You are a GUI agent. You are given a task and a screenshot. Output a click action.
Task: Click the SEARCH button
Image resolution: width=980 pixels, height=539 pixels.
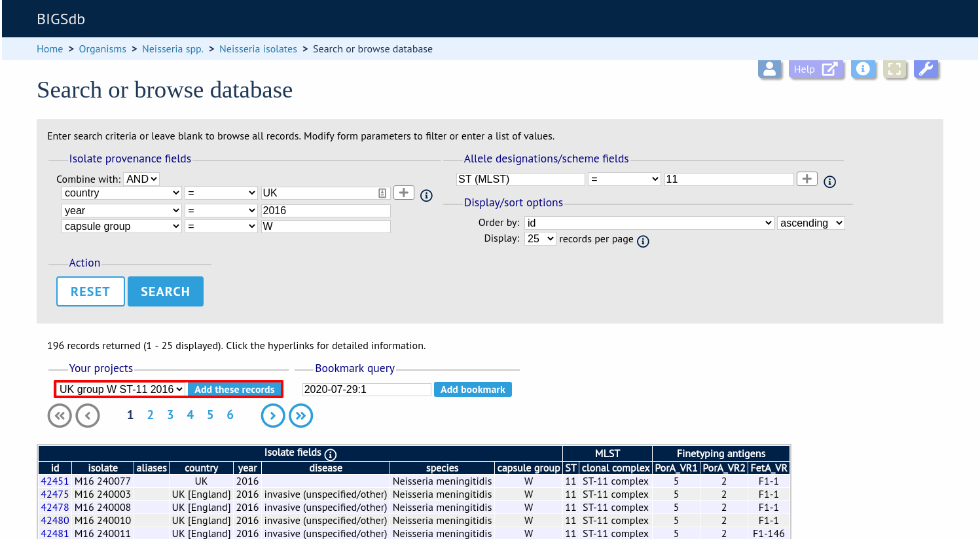[x=166, y=291]
